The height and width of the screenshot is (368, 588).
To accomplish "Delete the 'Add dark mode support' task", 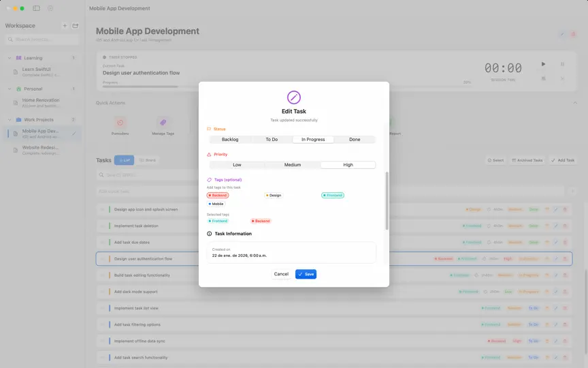I will click(x=565, y=292).
